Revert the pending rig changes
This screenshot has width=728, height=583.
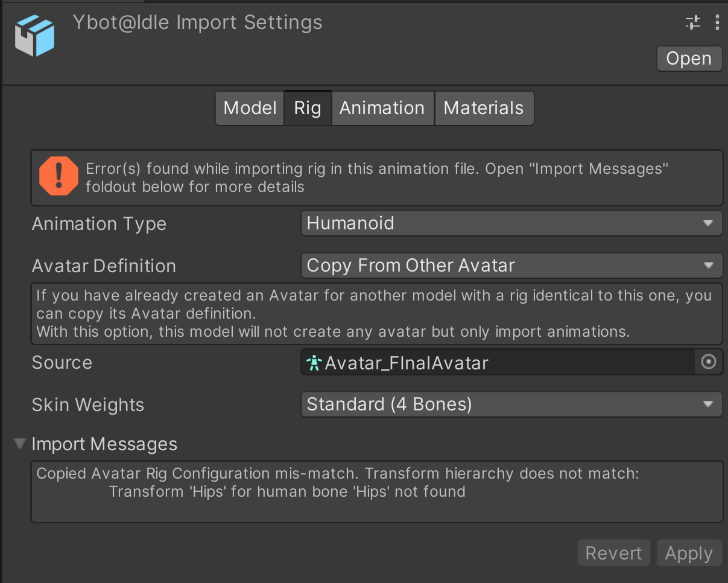click(x=613, y=552)
